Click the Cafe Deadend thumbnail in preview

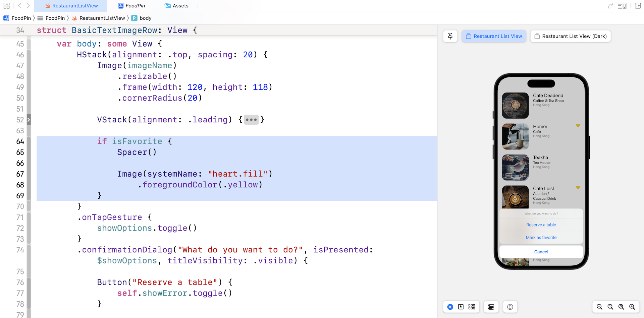(x=515, y=106)
